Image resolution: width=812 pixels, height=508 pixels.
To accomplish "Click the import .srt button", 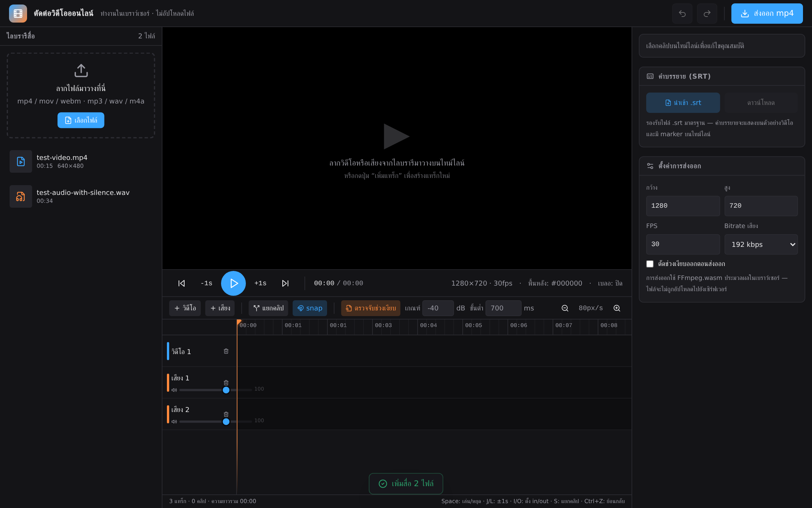I will (x=683, y=103).
